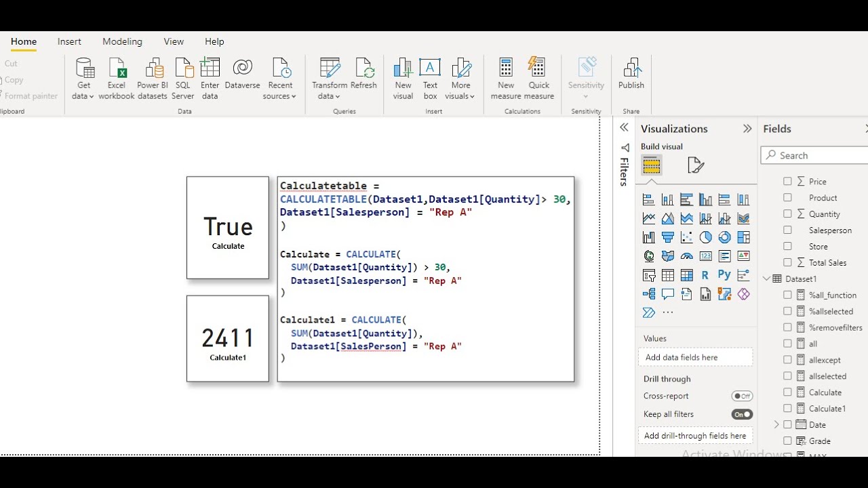Open the View ribbon tab

(x=174, y=42)
